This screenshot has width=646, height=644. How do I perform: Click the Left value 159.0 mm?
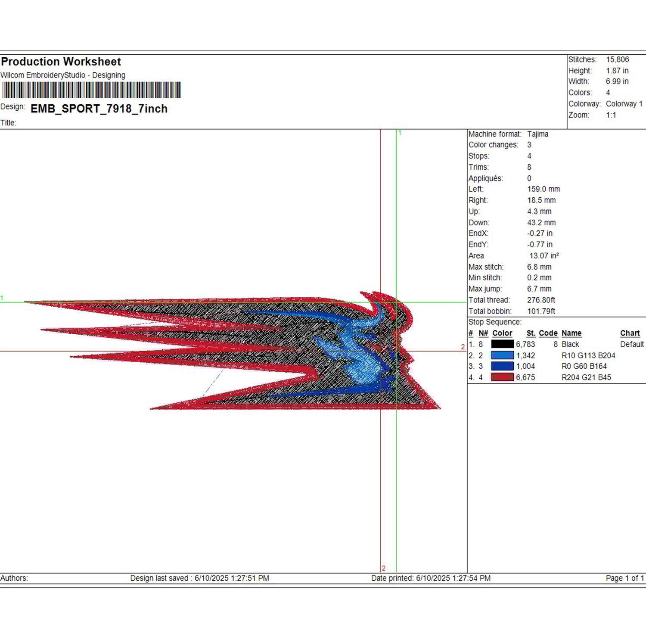pyautogui.click(x=544, y=189)
